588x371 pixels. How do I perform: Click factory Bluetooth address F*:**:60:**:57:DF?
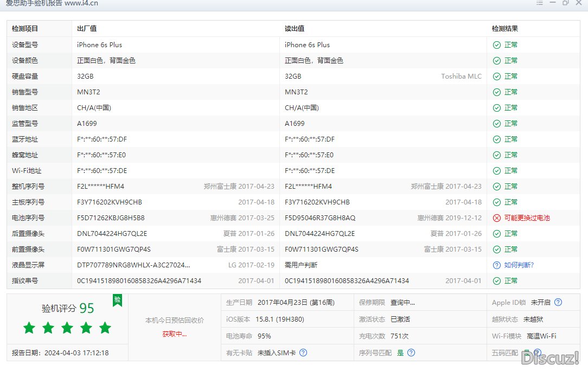(x=101, y=139)
